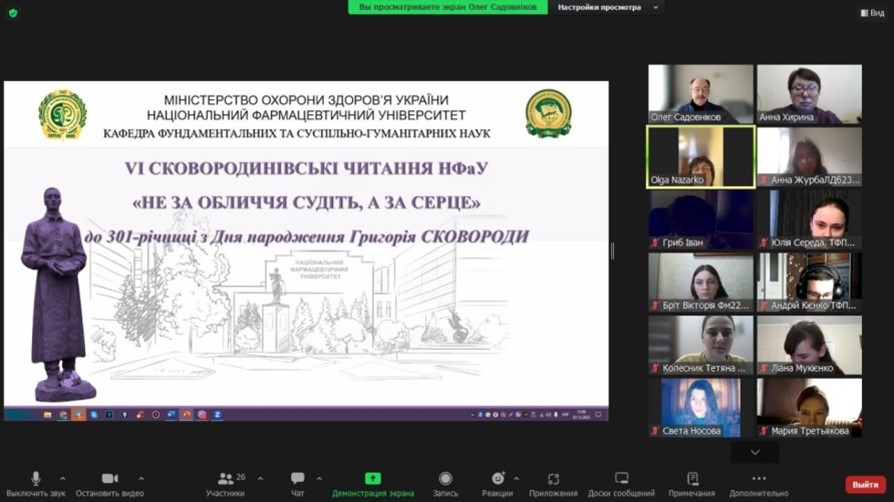Select Юлія Середа video thumbnail
Viewport: 894px width, 502px height.
click(x=809, y=220)
